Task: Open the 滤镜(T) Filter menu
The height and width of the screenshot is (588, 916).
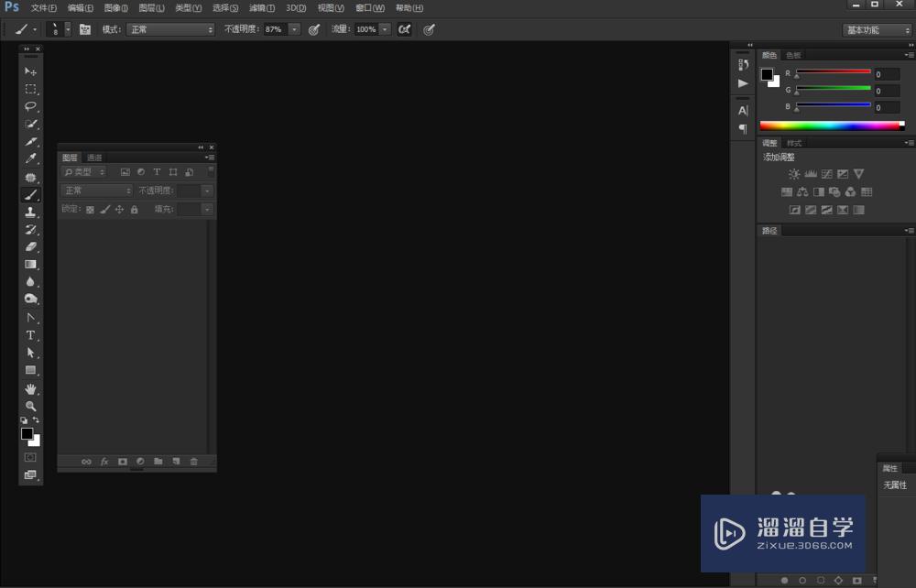Action: point(262,8)
